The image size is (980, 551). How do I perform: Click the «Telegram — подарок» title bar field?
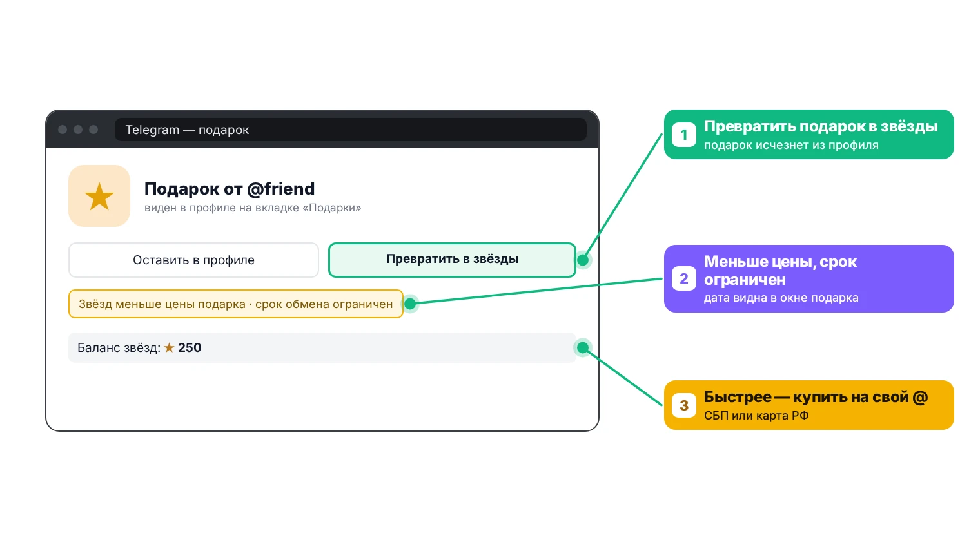(x=351, y=130)
